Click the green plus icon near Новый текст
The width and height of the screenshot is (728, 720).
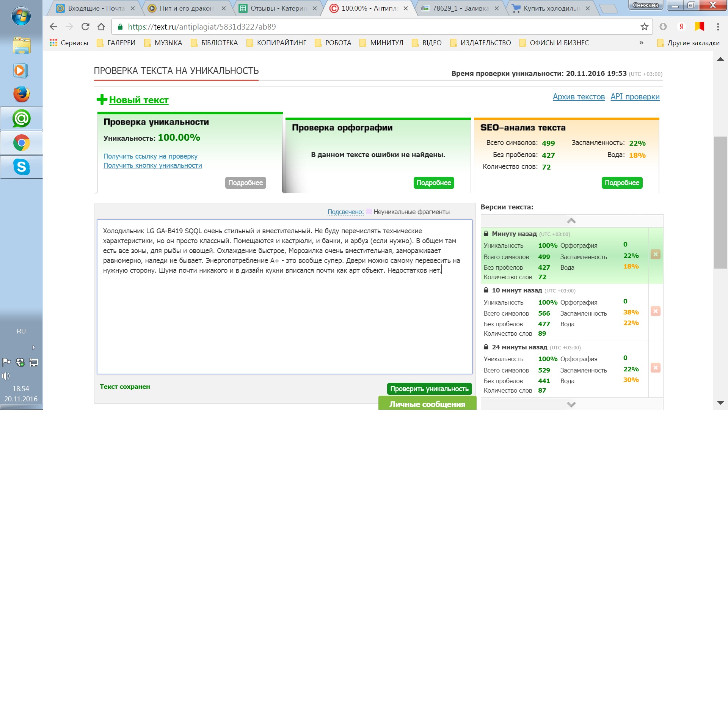[102, 99]
